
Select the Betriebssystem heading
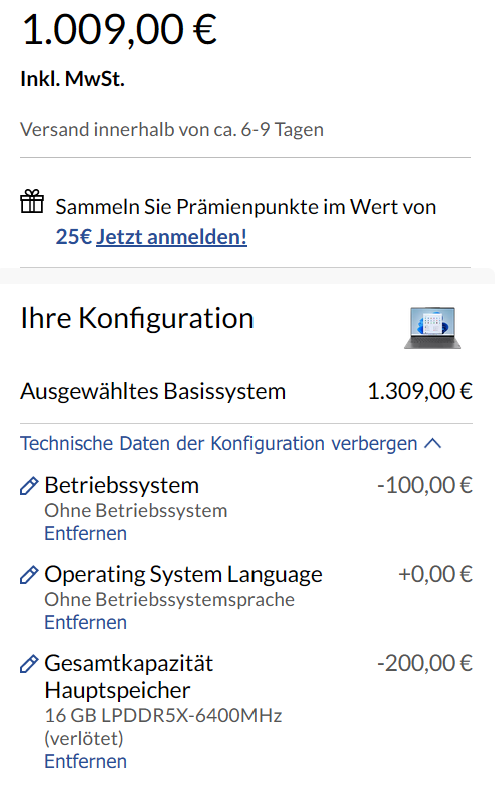point(121,485)
